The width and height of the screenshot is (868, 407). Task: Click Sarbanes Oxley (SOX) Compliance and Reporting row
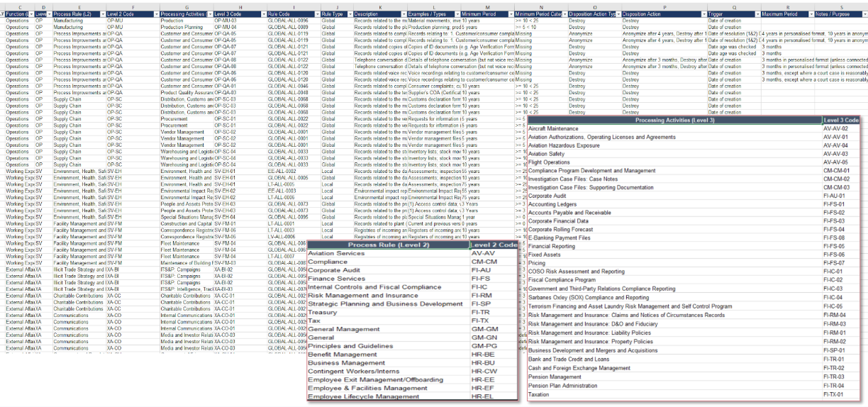coord(674,298)
